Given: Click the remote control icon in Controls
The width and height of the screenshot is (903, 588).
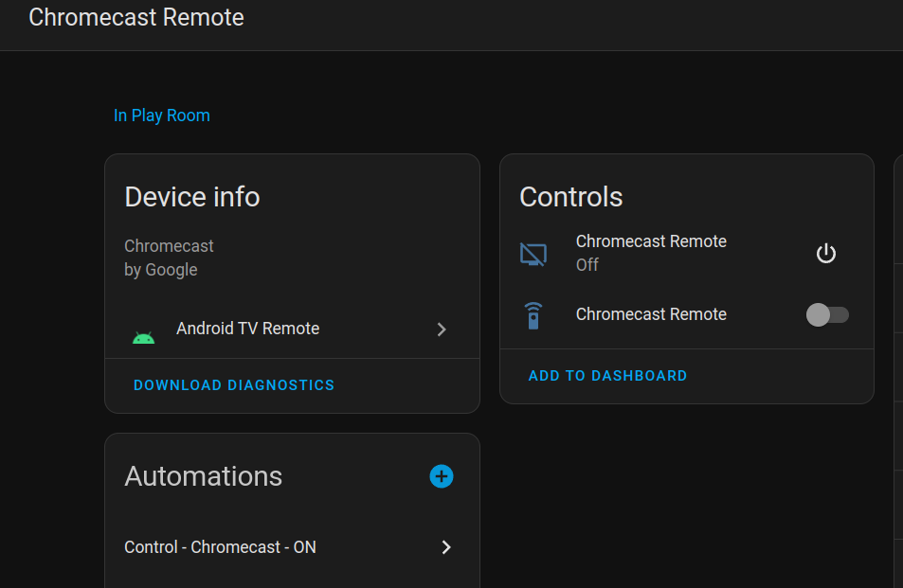Looking at the screenshot, I should click(x=533, y=314).
